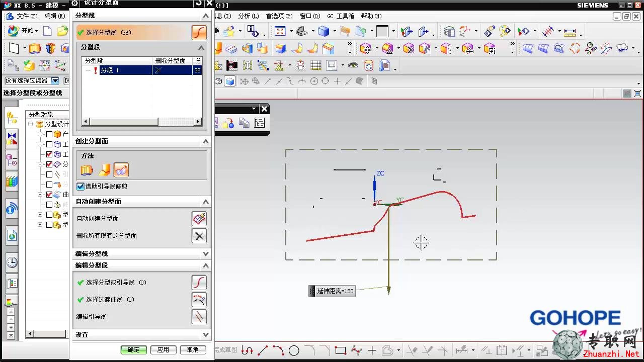Collapse Auto Create Parting Surface section
Screen dimensions: 644x362
tap(205, 202)
